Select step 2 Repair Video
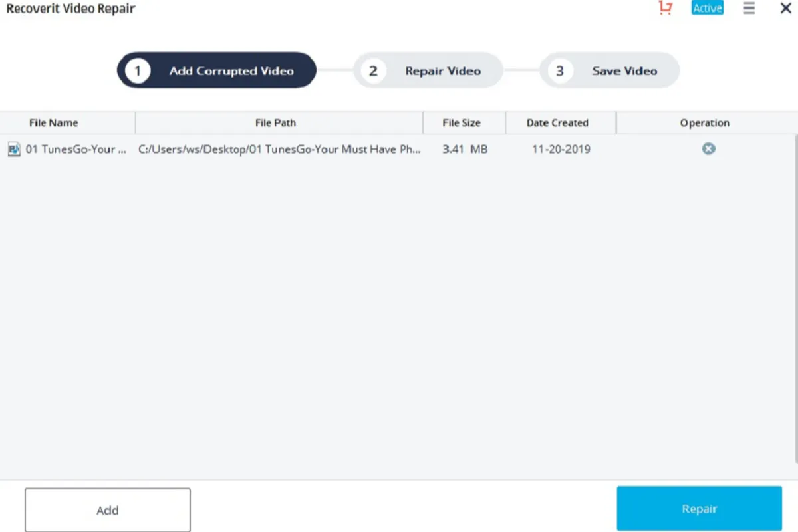 428,70
